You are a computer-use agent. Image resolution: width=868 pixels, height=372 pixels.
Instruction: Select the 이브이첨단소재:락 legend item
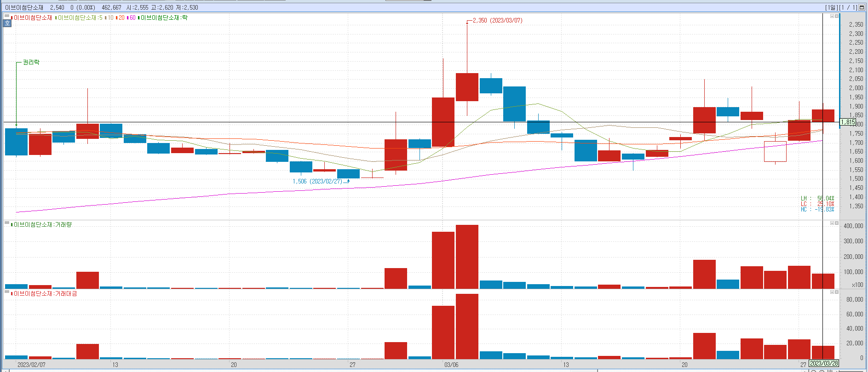(x=164, y=18)
